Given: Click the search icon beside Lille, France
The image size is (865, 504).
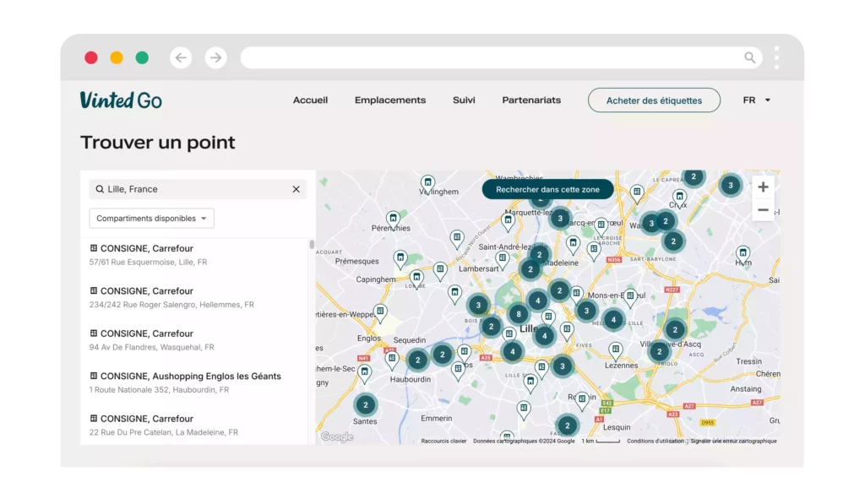Looking at the screenshot, I should (100, 189).
